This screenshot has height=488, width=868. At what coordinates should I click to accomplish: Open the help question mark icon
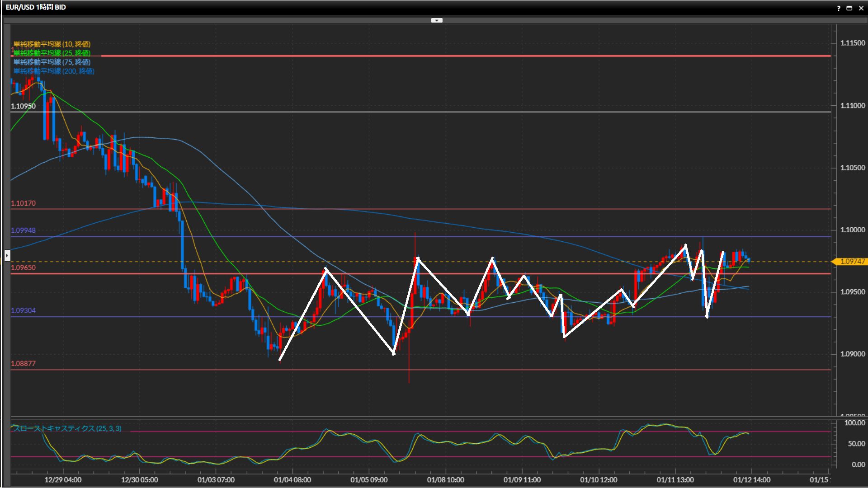point(839,8)
